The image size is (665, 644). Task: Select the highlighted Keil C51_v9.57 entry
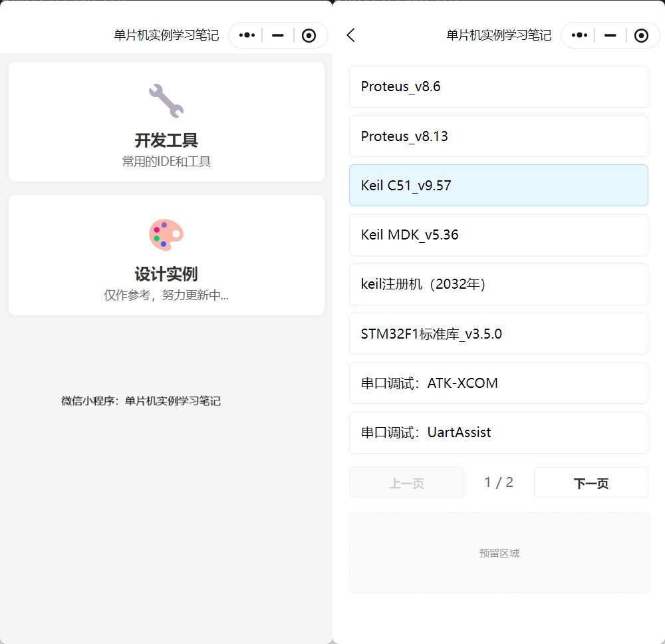pos(498,186)
